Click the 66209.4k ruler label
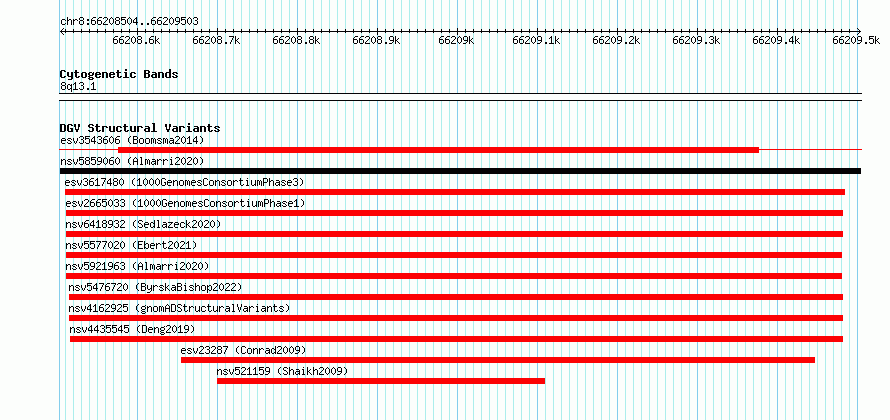This screenshot has height=420, width=890. point(776,40)
